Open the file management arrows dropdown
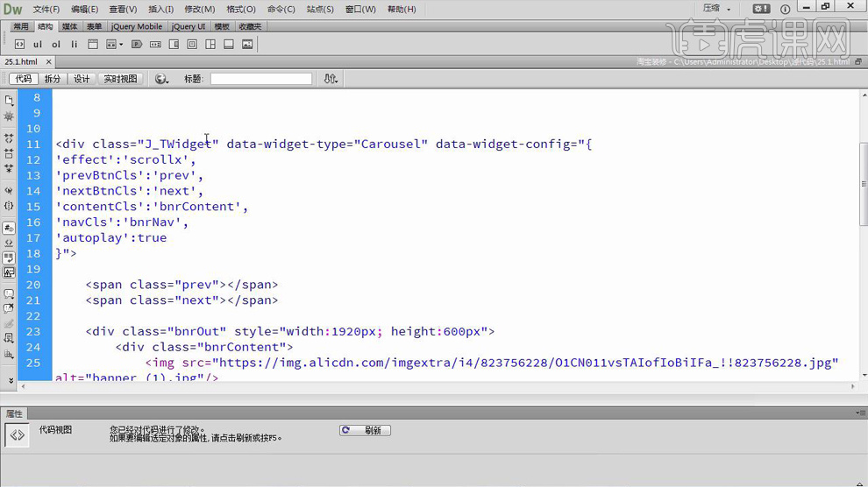This screenshot has width=868, height=487. (x=331, y=79)
